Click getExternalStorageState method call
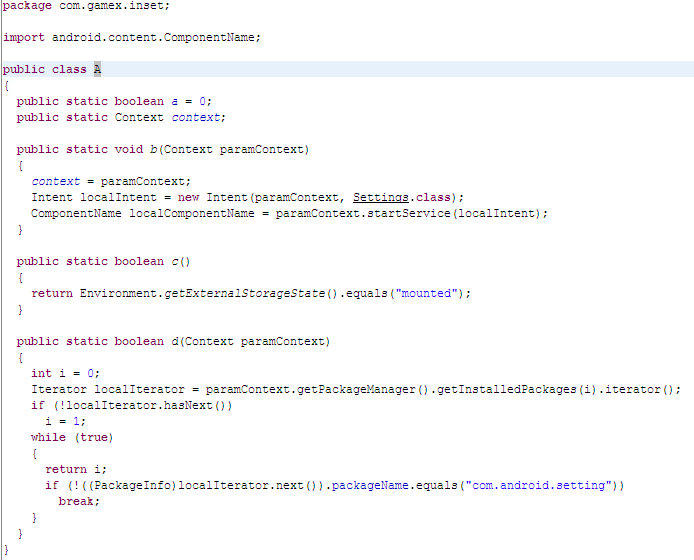 tap(251, 294)
